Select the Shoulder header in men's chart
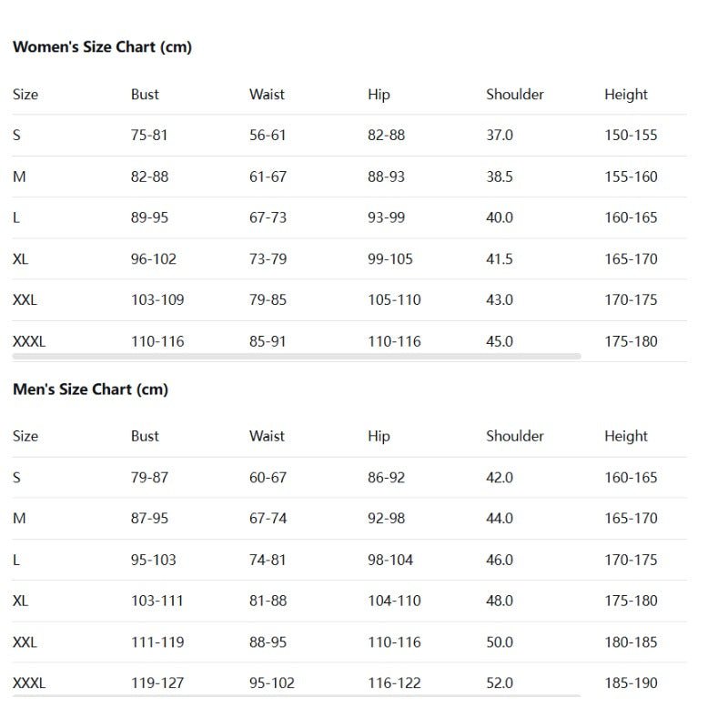Screen dimensions: 728x728 [x=515, y=436]
